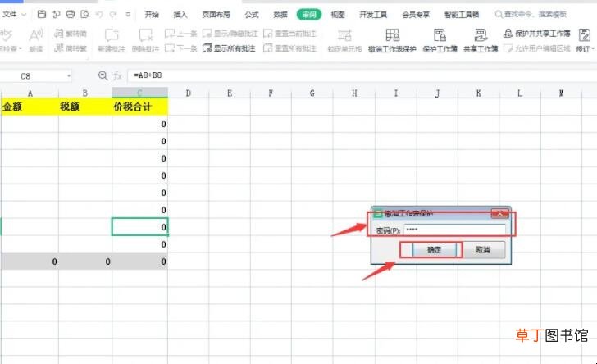Click the Name Box showing C8
This screenshot has height=364, width=597.
pyautogui.click(x=36, y=75)
